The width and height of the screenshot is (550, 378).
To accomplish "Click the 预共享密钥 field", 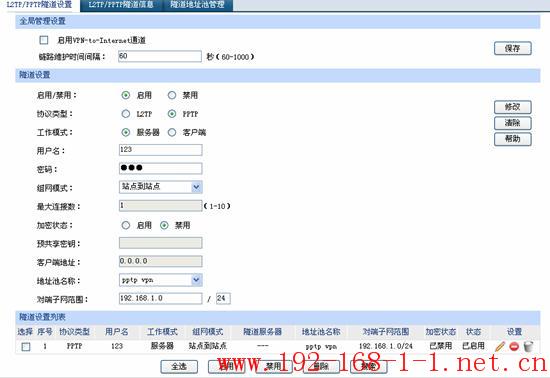I will point(161,243).
